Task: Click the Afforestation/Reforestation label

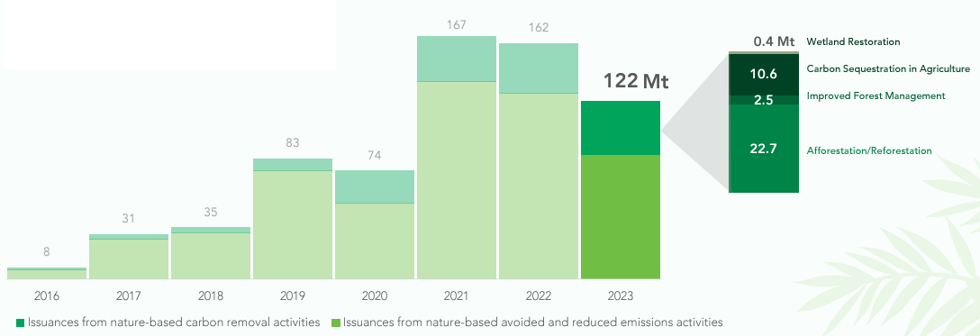Action: pyautogui.click(x=868, y=151)
